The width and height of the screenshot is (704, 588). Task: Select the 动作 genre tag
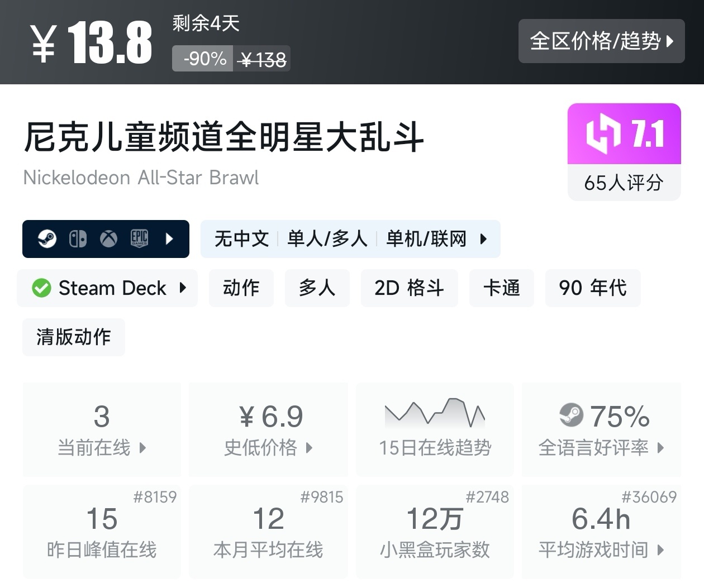241,288
